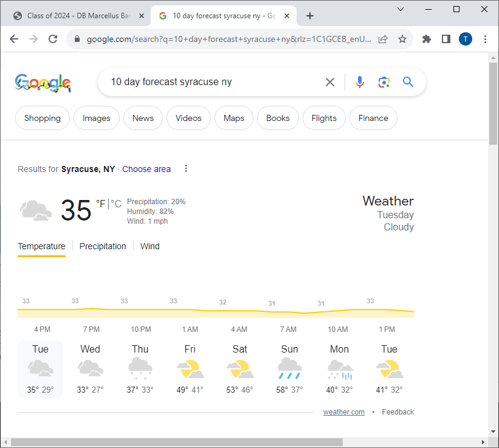Switch to the Precipitation tab
Screen dimensions: 499x448
point(102,246)
